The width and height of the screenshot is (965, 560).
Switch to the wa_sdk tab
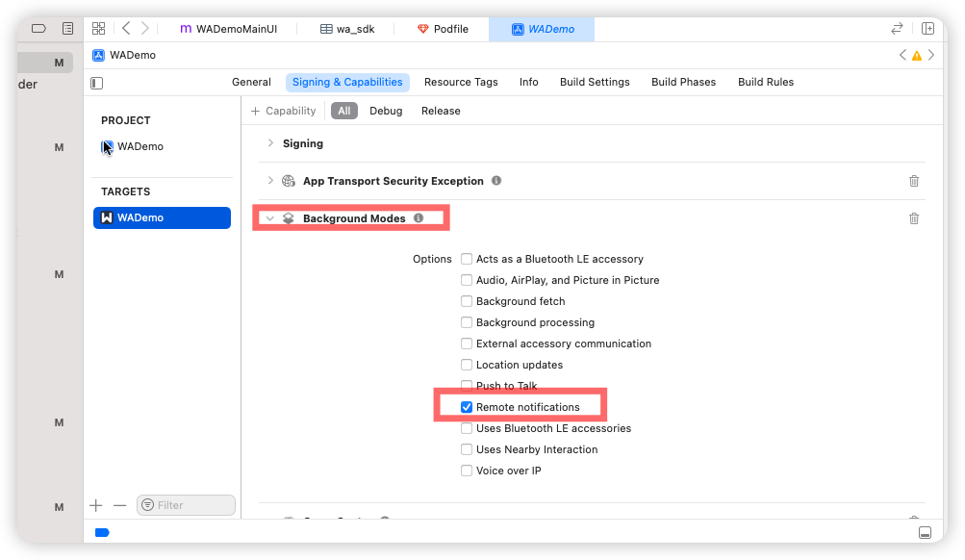[x=347, y=29]
